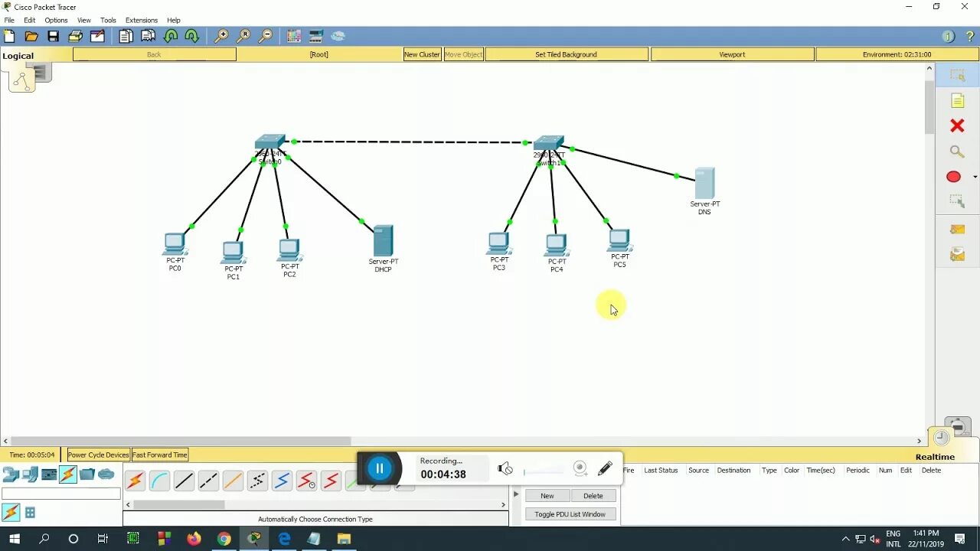Pause the screen recording
Screen dimensions: 980x551
(380, 468)
